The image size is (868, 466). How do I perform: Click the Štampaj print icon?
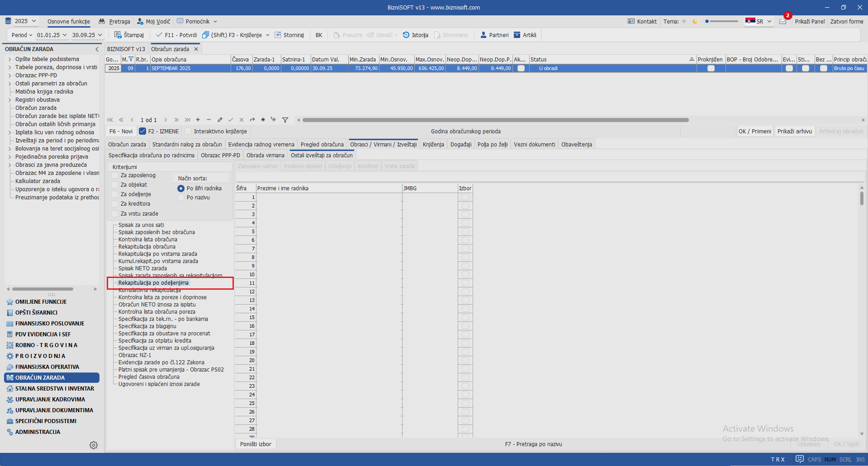tap(118, 35)
